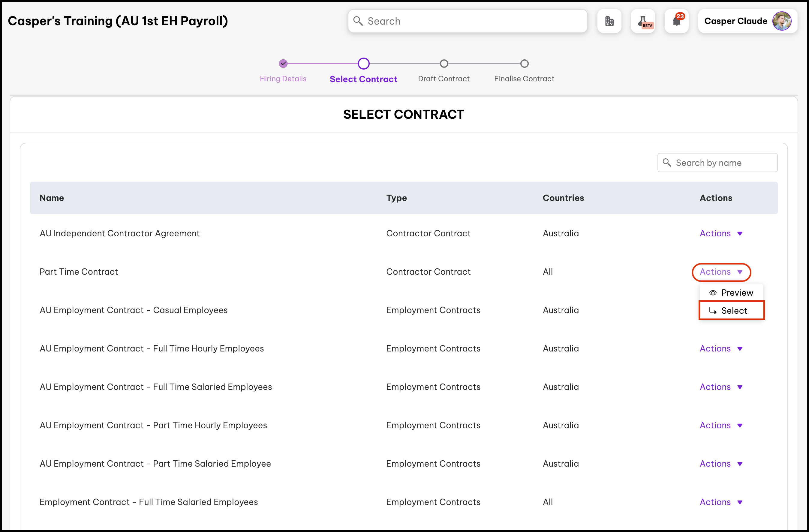Go to completed Hiring Details step
Image resolution: width=809 pixels, height=532 pixels.
[283, 64]
